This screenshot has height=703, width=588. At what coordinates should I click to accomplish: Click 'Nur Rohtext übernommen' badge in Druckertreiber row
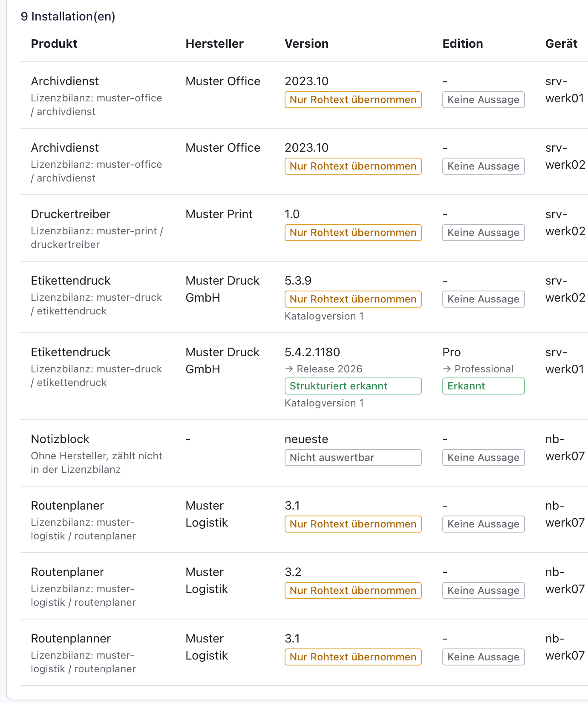(353, 233)
